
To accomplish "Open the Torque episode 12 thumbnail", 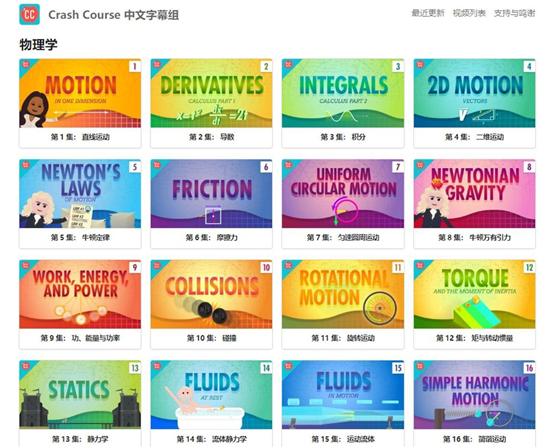I will click(x=474, y=294).
